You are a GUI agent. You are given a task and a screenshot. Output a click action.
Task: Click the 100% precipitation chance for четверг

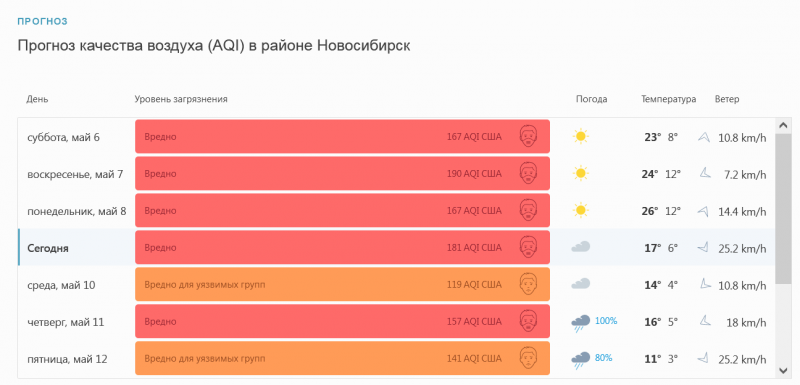(x=606, y=321)
